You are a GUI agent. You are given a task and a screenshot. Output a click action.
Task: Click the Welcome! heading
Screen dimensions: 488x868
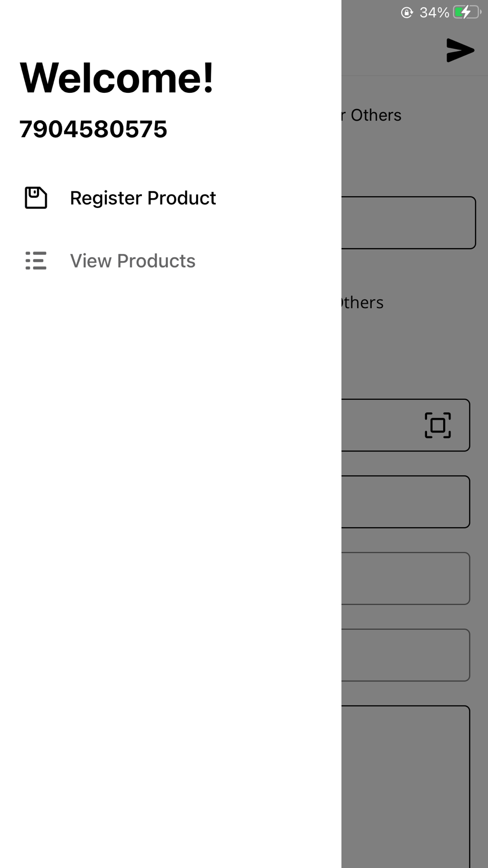pos(117,78)
